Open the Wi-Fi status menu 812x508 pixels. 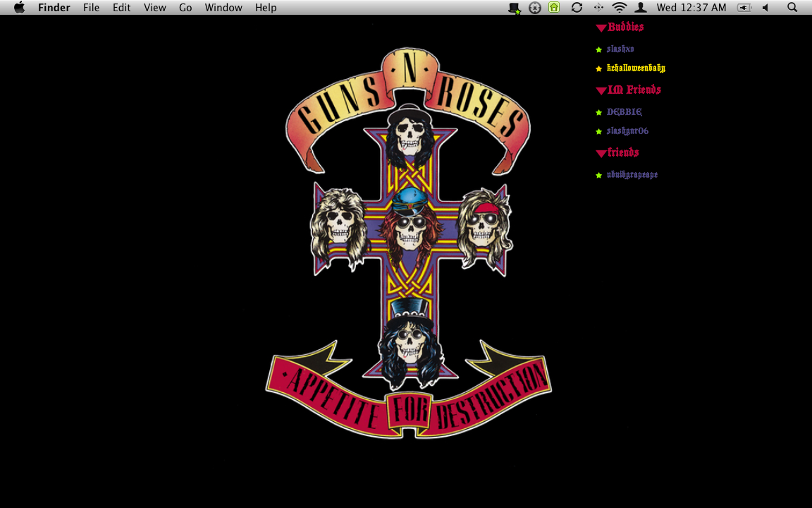pos(620,7)
